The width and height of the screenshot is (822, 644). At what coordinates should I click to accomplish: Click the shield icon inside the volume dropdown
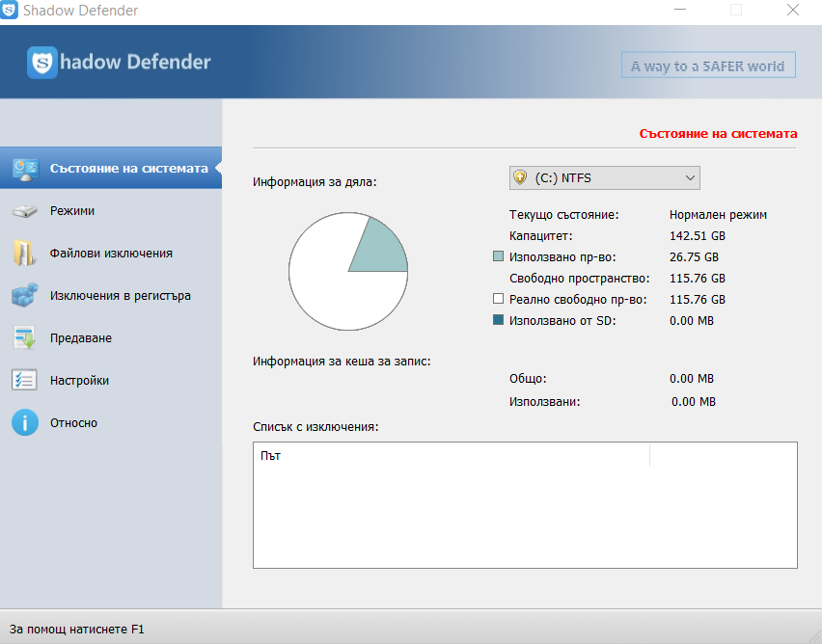pos(519,177)
